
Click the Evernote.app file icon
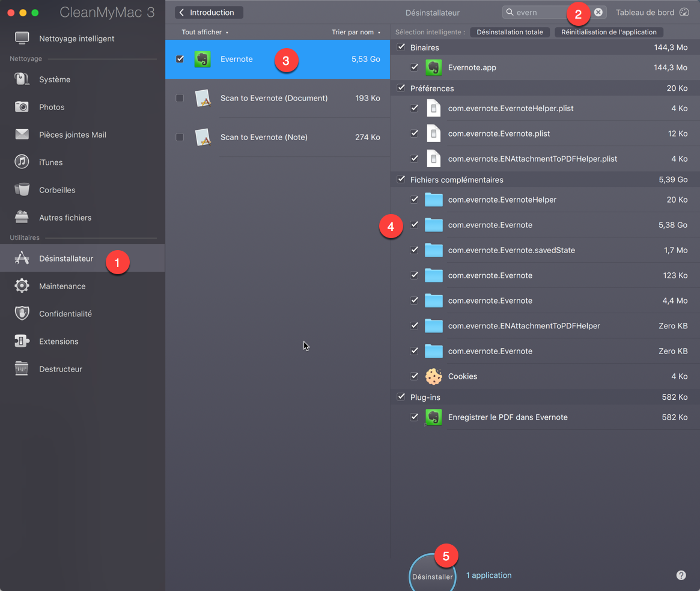(x=433, y=67)
